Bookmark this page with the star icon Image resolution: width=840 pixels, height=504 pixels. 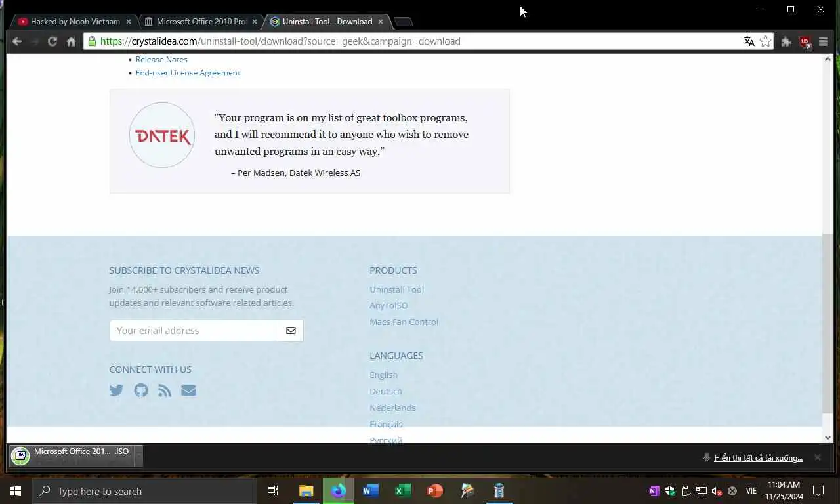pyautogui.click(x=766, y=41)
